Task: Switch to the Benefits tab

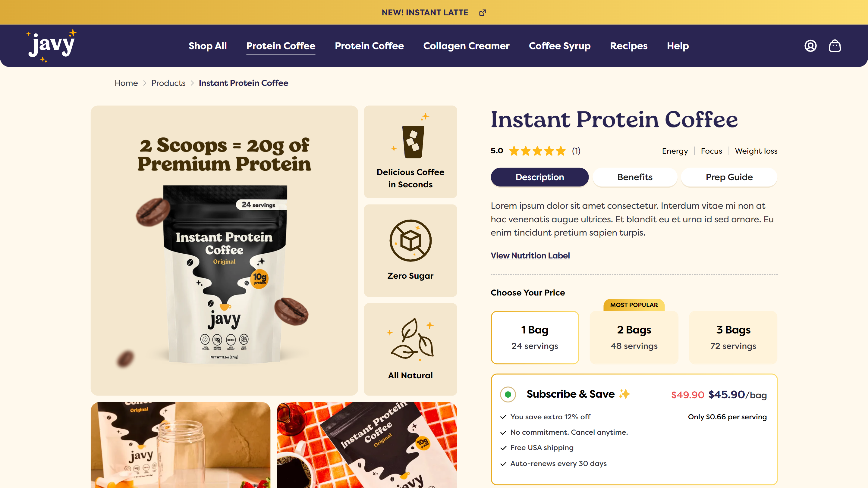Action: click(x=635, y=177)
